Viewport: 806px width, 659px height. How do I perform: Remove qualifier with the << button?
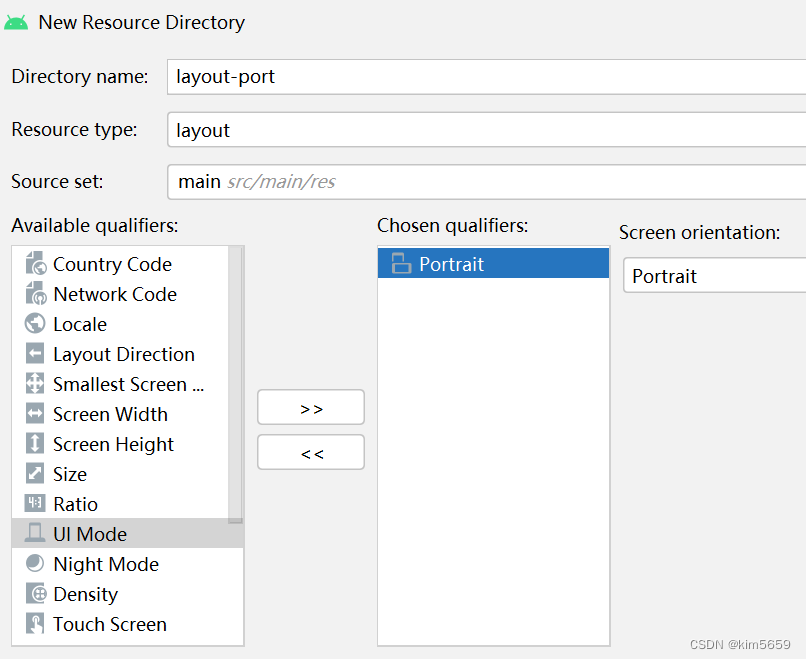pos(311,452)
